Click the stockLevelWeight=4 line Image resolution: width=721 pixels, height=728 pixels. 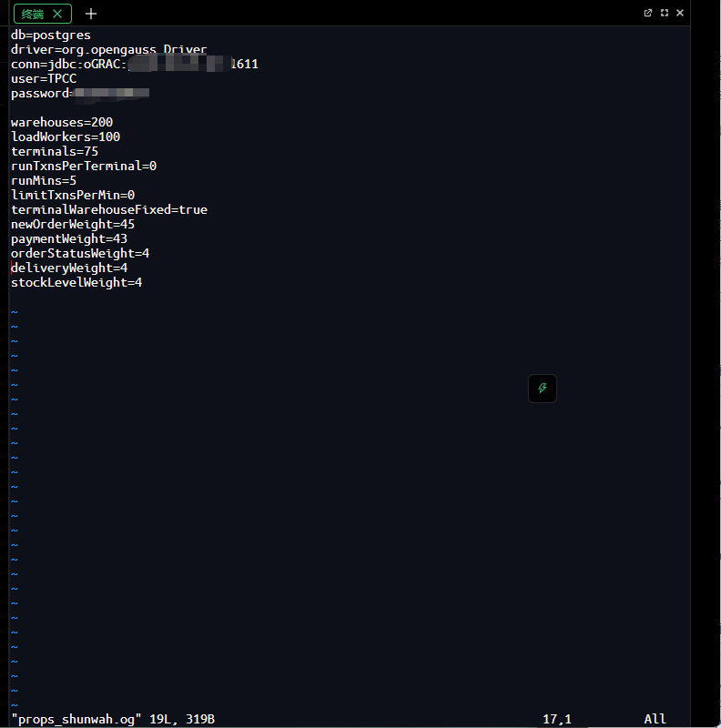(76, 282)
